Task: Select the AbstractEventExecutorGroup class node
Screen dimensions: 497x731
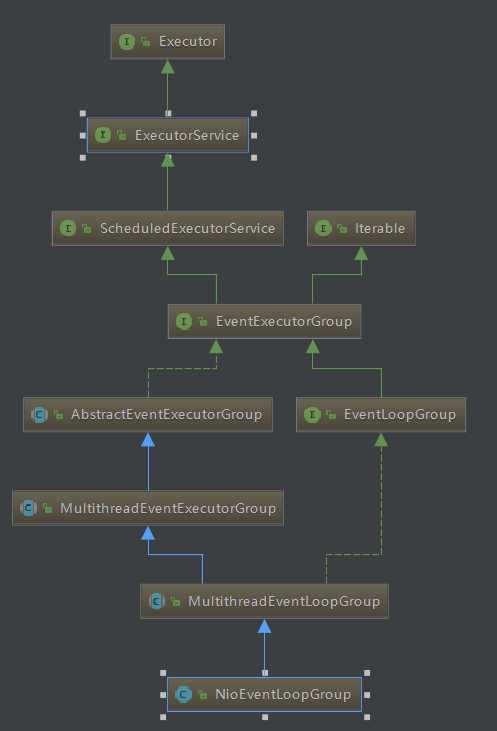Action: [148, 414]
